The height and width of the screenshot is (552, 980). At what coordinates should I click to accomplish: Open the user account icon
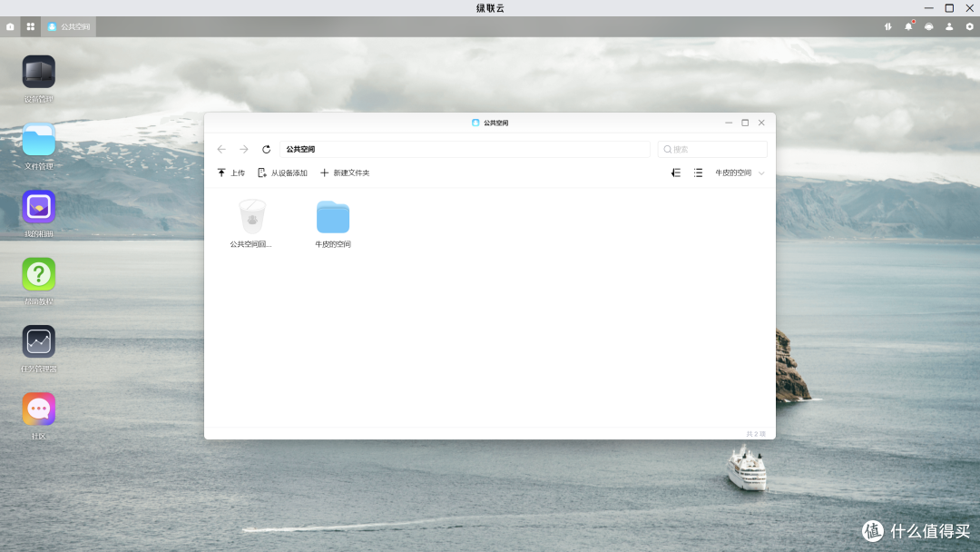click(949, 27)
